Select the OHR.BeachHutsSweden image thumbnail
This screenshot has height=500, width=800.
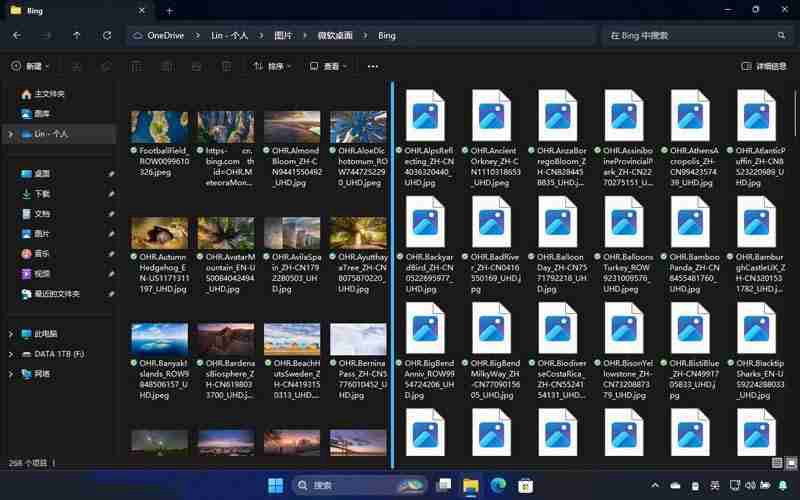(x=292, y=339)
